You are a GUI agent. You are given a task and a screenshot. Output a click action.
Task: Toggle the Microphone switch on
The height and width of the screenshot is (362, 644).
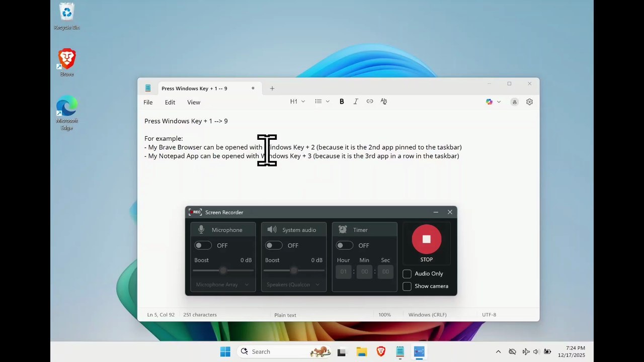[203, 245]
